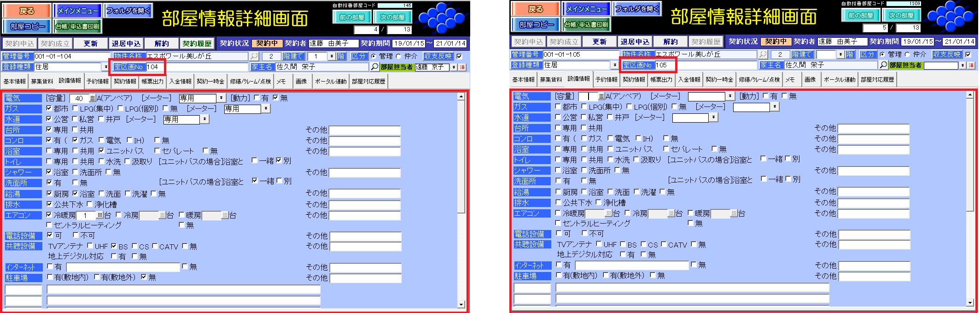Select the 仲介 radio button in room 104 panel
The image size is (980, 313).
pos(399,56)
